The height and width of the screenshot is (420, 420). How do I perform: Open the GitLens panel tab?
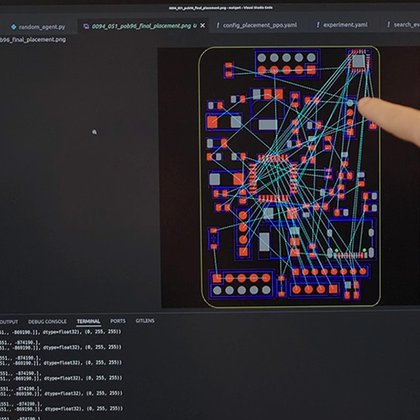click(x=145, y=321)
